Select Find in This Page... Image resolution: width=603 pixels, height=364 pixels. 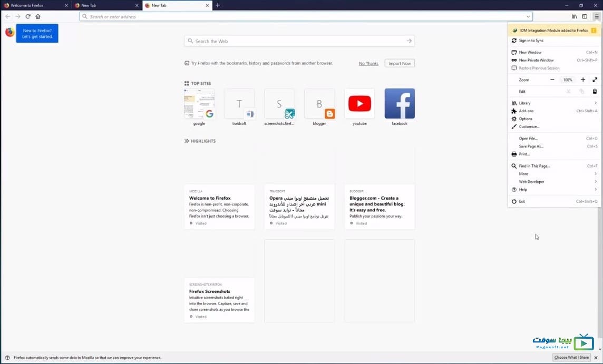tap(554, 166)
